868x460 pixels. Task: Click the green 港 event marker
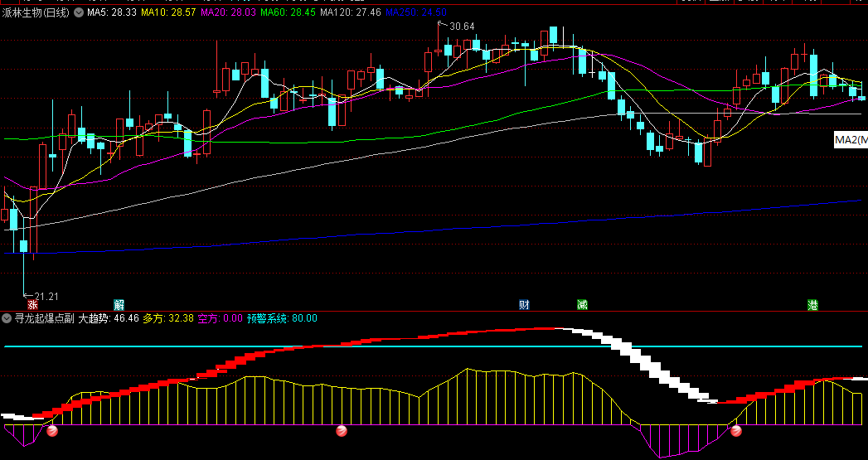click(812, 304)
